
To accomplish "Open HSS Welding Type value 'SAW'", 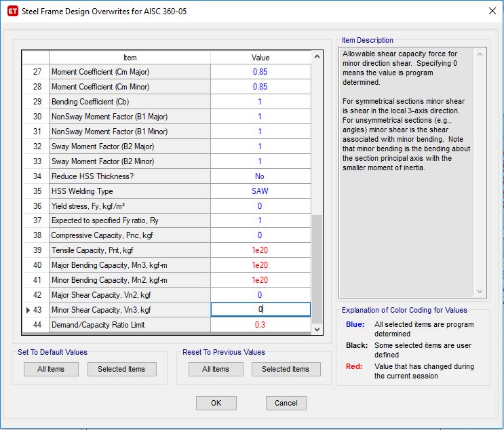I will click(x=260, y=191).
